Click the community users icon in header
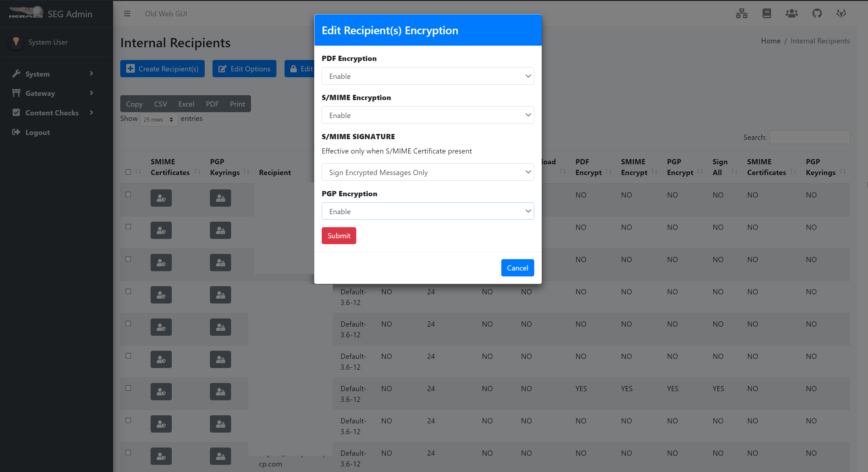 [791, 13]
